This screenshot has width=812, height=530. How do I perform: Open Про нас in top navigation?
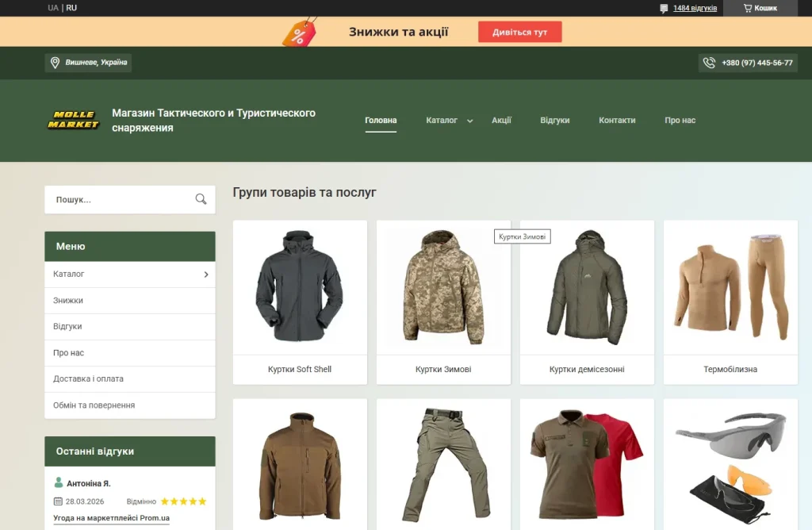click(680, 120)
